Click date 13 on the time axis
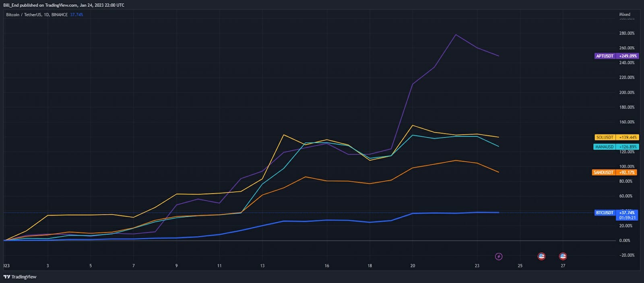This screenshot has width=644, height=283. click(x=262, y=266)
